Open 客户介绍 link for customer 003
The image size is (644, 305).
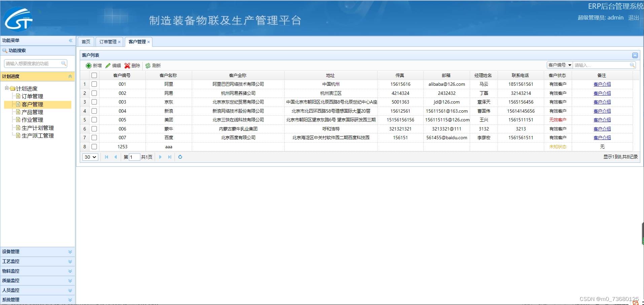tap(602, 102)
